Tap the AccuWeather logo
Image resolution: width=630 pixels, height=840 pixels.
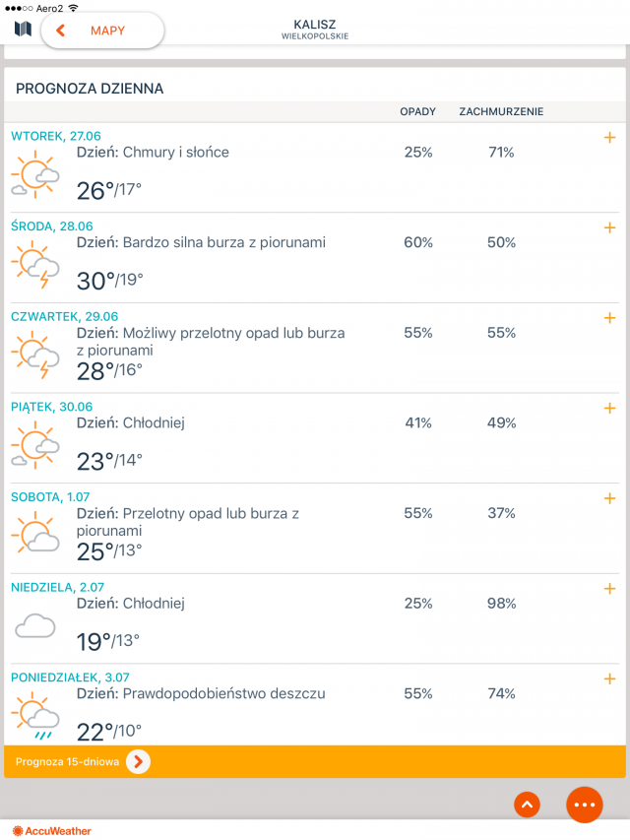point(52,831)
